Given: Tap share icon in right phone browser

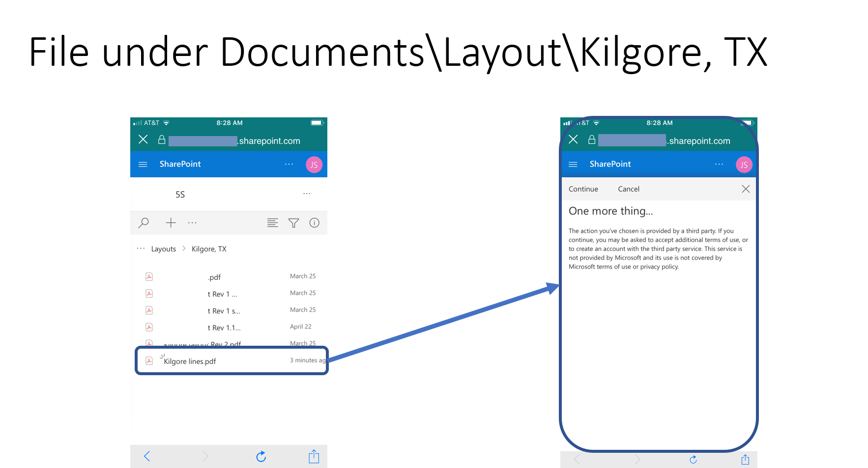Looking at the screenshot, I should [745, 459].
